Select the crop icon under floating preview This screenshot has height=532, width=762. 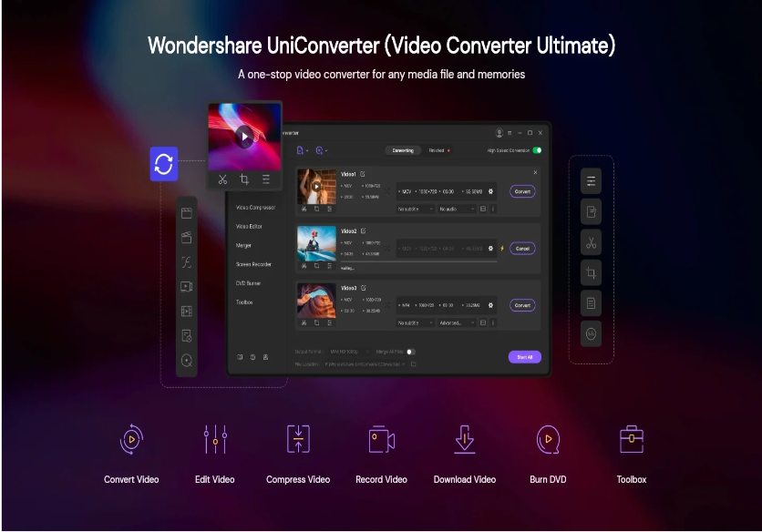pos(244,179)
